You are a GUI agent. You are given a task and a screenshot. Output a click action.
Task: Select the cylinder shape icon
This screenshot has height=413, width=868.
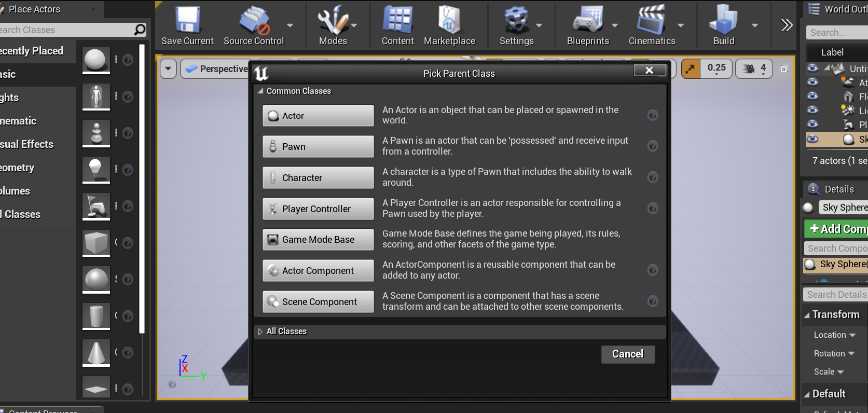(96, 316)
